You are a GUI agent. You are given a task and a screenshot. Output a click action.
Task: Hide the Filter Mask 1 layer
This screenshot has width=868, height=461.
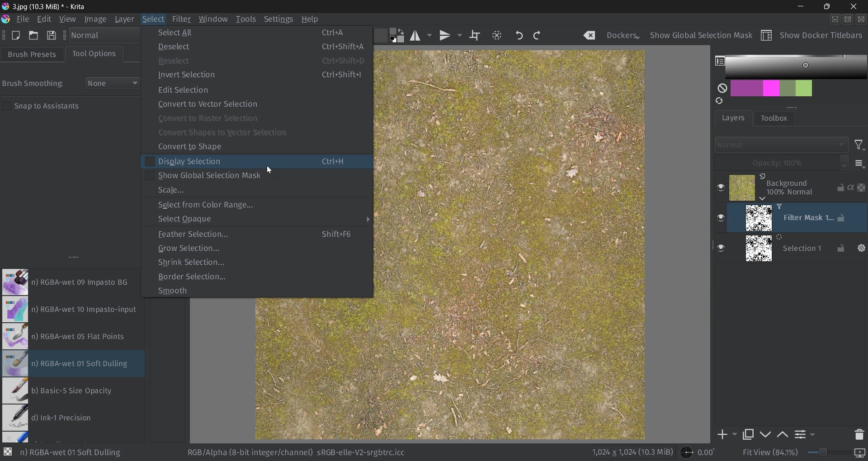pyautogui.click(x=721, y=218)
